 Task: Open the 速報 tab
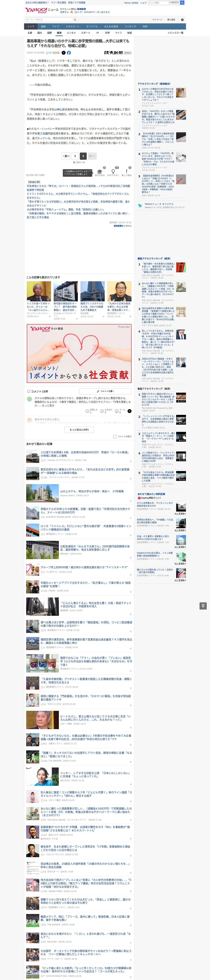coord(43,27)
